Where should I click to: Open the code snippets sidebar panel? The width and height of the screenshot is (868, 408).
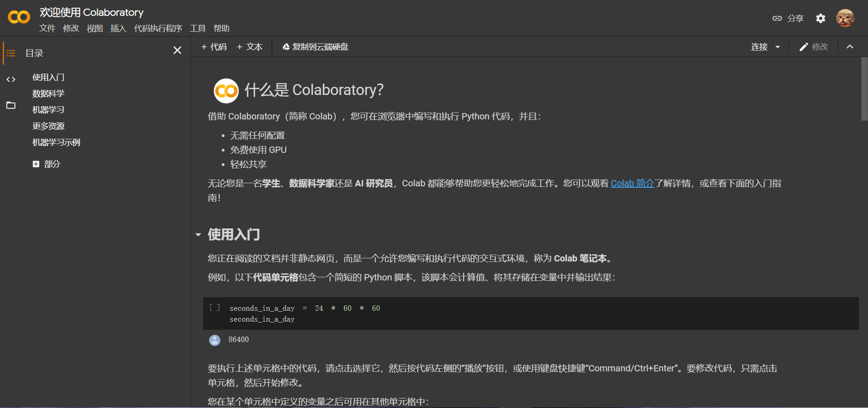click(x=11, y=79)
